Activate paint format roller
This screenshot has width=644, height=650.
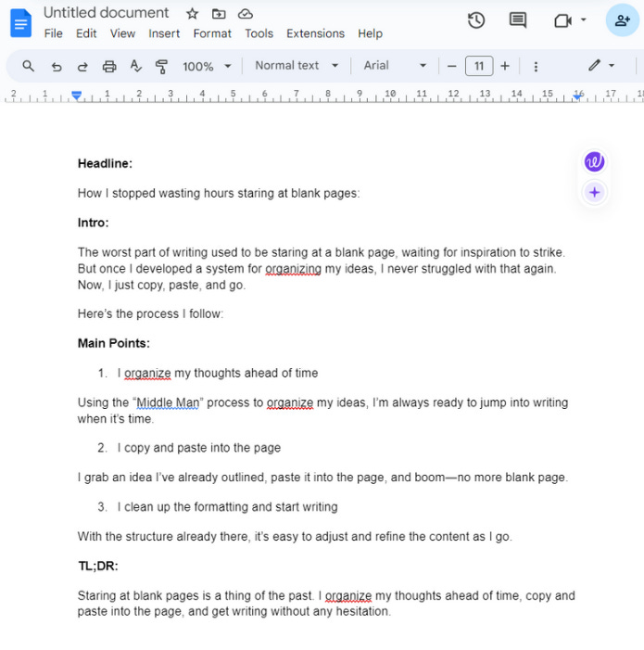point(161,67)
